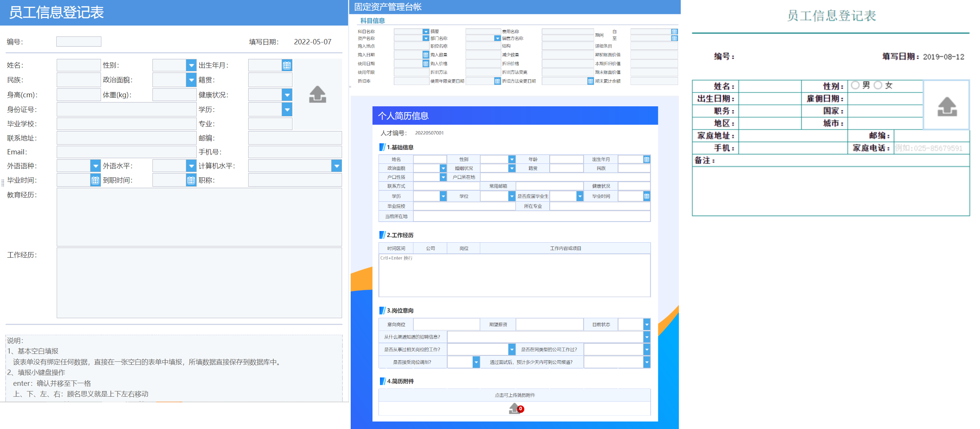Open 科目名称 dropdown in asset ledger

click(x=426, y=32)
